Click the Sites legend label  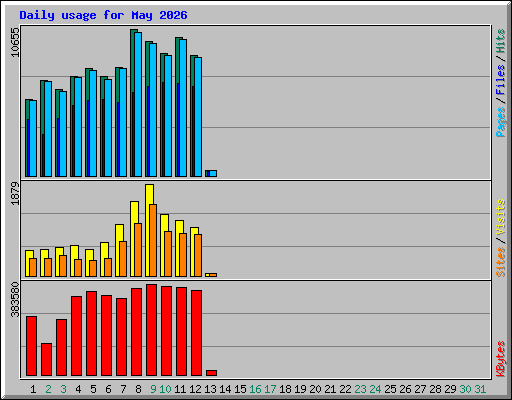click(501, 262)
